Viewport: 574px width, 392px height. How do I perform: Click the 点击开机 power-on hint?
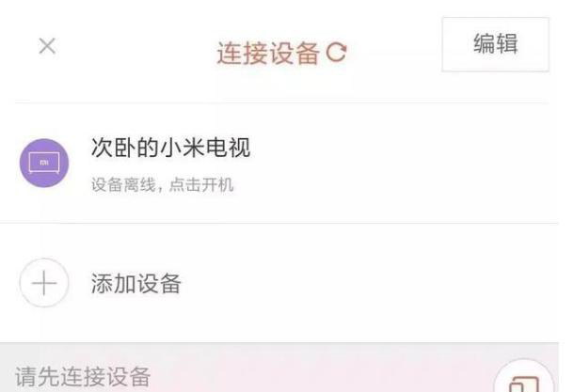pos(201,184)
